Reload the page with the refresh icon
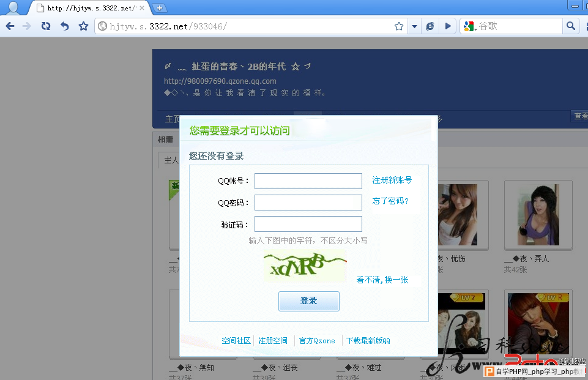Viewport: 588px width, 380px height. click(46, 26)
